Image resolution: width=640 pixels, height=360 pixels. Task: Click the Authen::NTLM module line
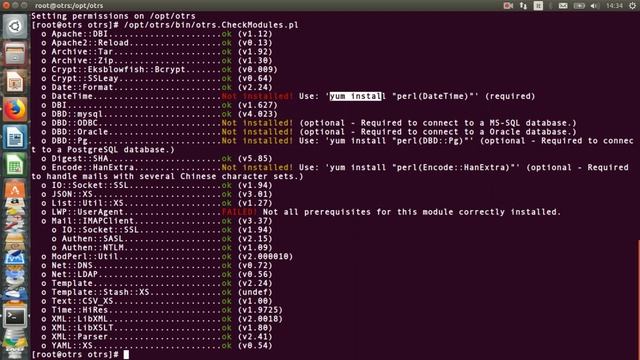click(162, 248)
